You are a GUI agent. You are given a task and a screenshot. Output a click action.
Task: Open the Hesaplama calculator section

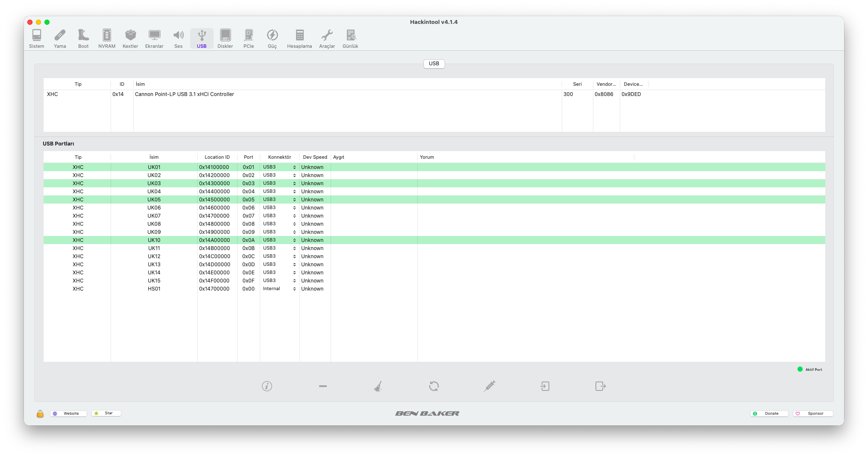299,39
